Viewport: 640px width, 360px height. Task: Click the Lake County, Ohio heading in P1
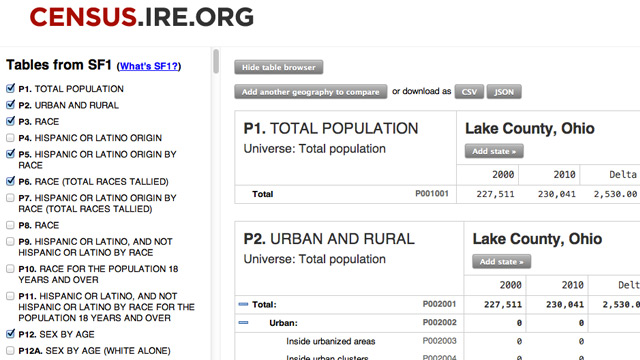(x=530, y=129)
